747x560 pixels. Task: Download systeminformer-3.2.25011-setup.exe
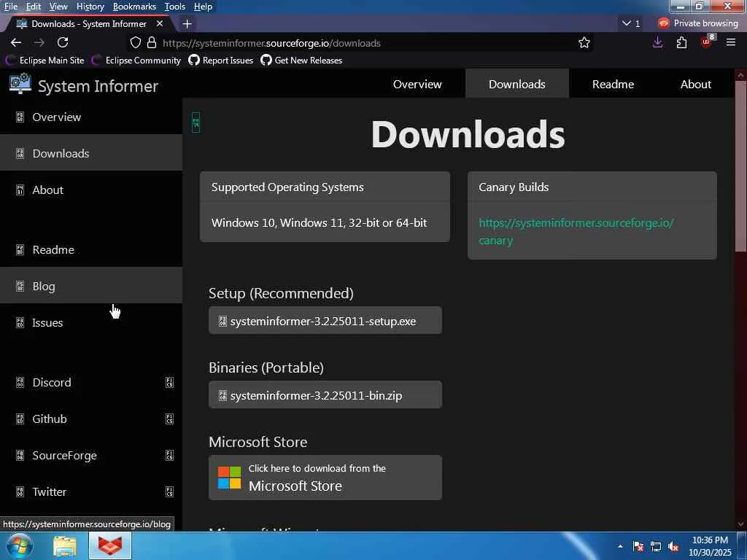point(325,321)
